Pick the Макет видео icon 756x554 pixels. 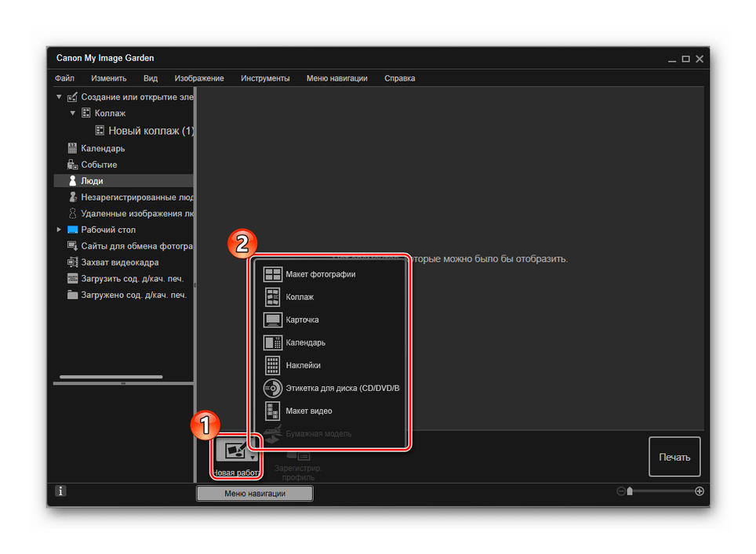tap(272, 411)
